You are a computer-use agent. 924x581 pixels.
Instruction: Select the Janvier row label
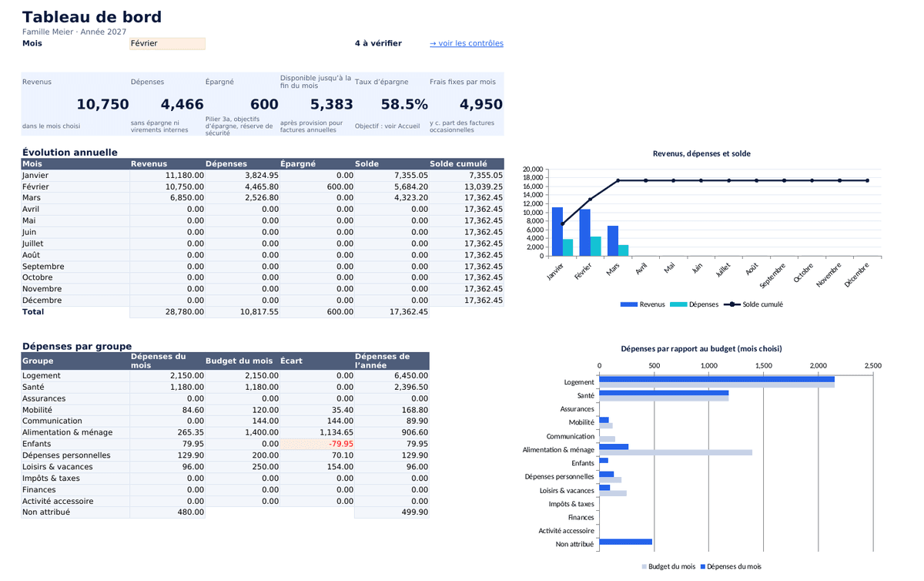coord(75,176)
